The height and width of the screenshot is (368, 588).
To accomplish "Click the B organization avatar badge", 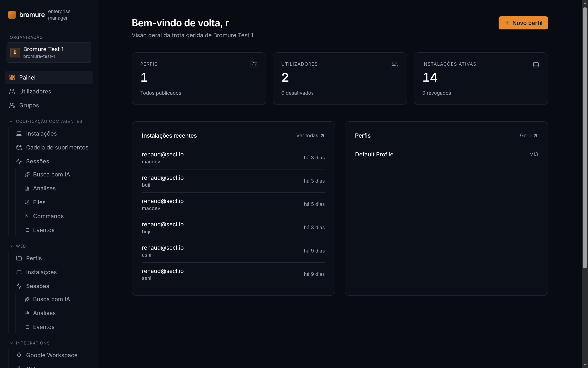I will [x=15, y=52].
